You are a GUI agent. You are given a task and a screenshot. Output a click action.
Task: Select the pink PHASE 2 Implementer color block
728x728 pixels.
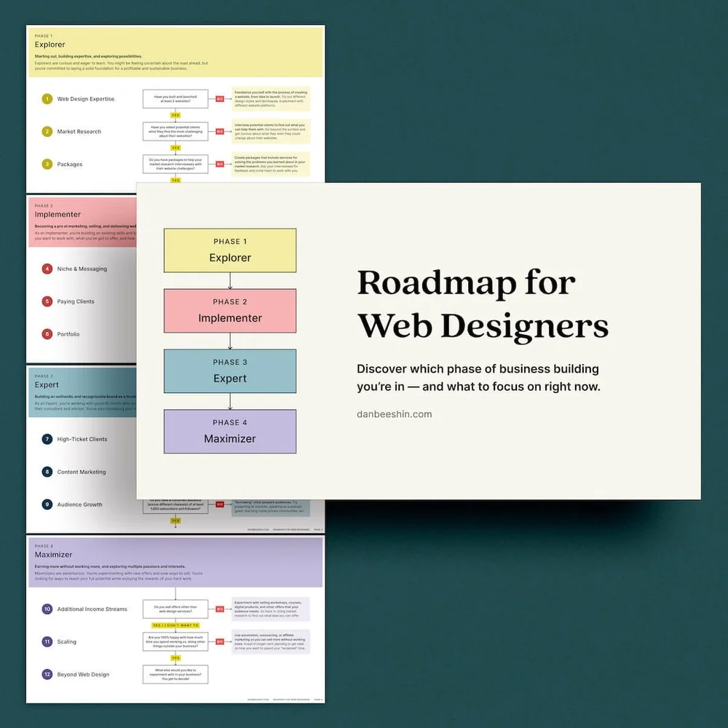click(229, 310)
